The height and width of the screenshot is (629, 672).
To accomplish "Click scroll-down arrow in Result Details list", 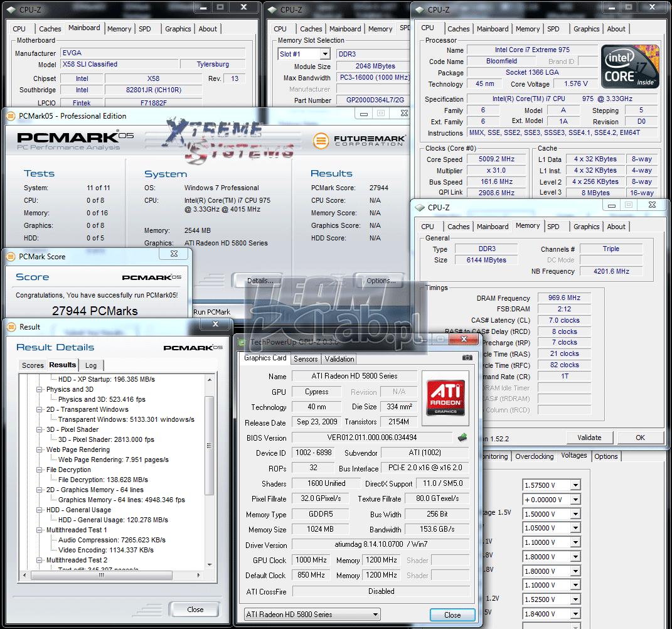I will [x=210, y=564].
